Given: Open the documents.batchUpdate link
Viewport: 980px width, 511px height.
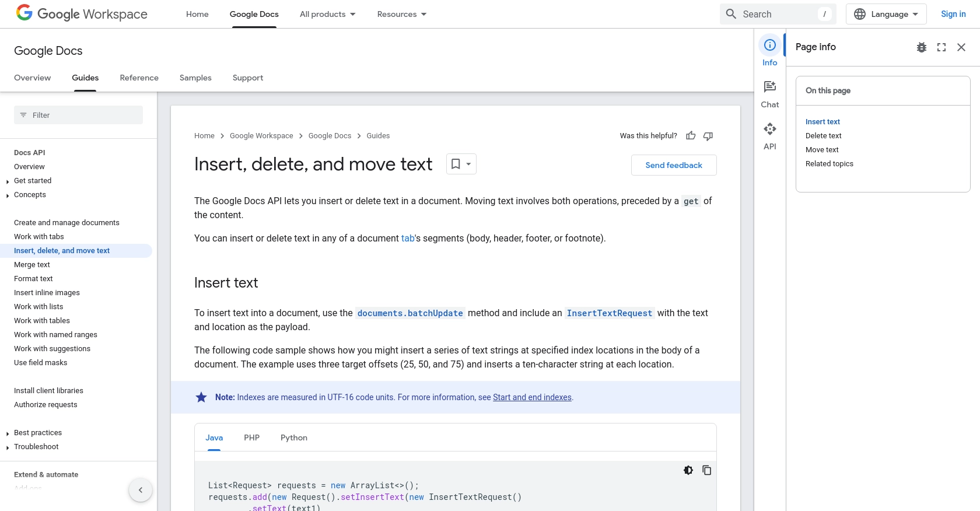Looking at the screenshot, I should (x=410, y=313).
